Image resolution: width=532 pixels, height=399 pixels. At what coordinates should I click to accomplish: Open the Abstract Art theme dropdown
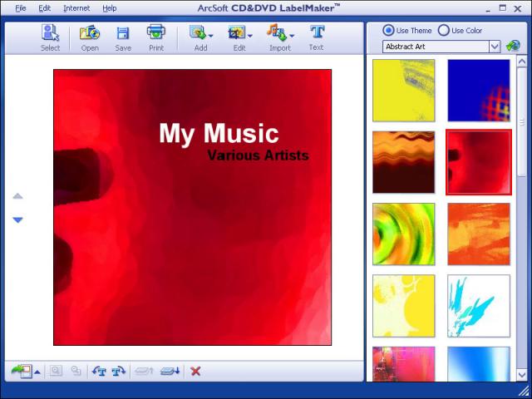point(495,47)
